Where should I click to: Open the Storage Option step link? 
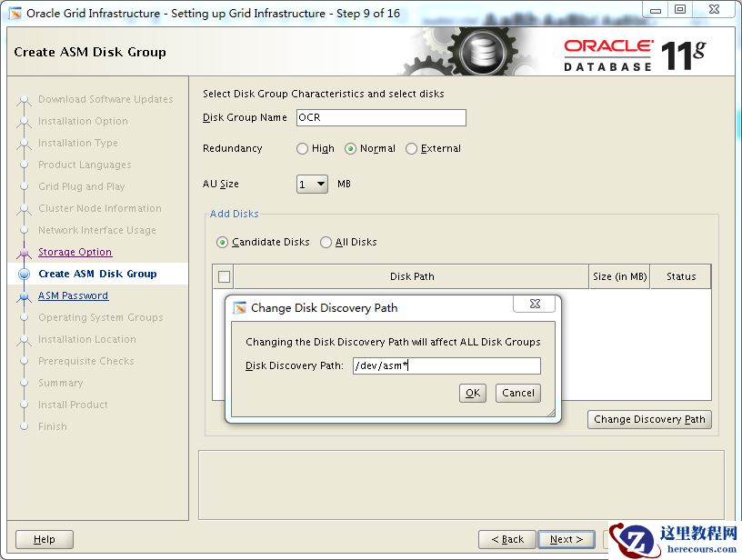click(75, 252)
